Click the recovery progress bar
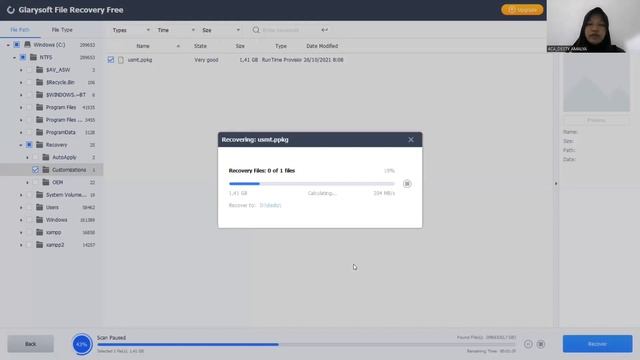This screenshot has width=640, height=360. coord(312,184)
